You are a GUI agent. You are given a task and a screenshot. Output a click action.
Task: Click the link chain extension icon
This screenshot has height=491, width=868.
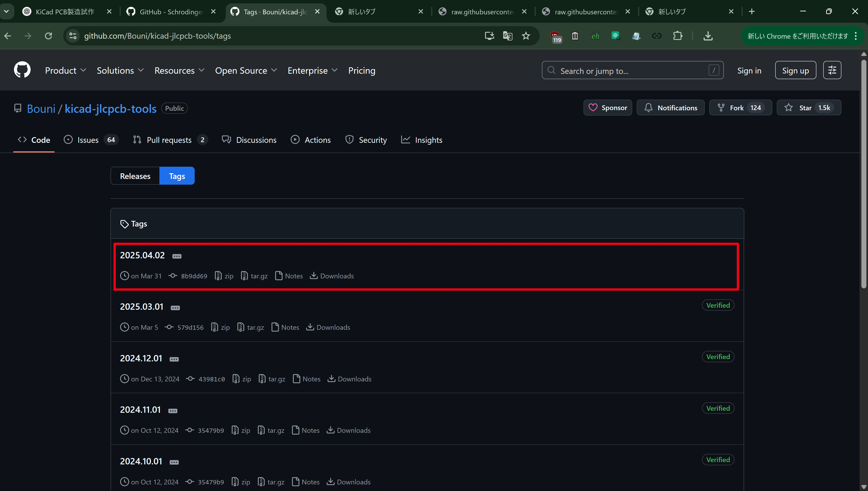pyautogui.click(x=657, y=36)
